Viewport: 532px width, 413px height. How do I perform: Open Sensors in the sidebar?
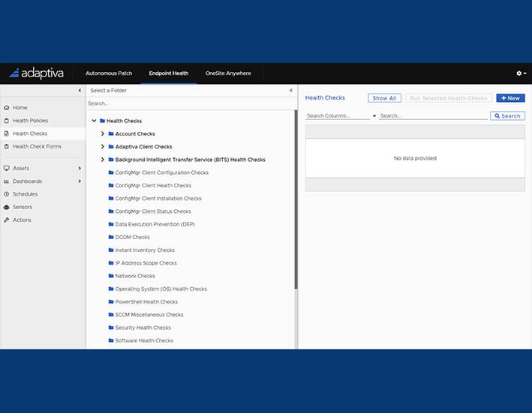(23, 207)
